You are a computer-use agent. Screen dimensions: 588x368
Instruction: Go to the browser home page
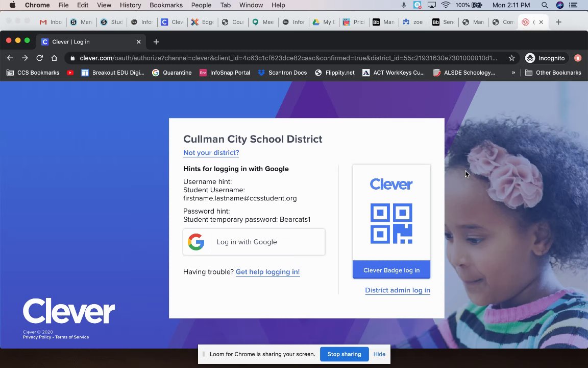pyautogui.click(x=55, y=58)
